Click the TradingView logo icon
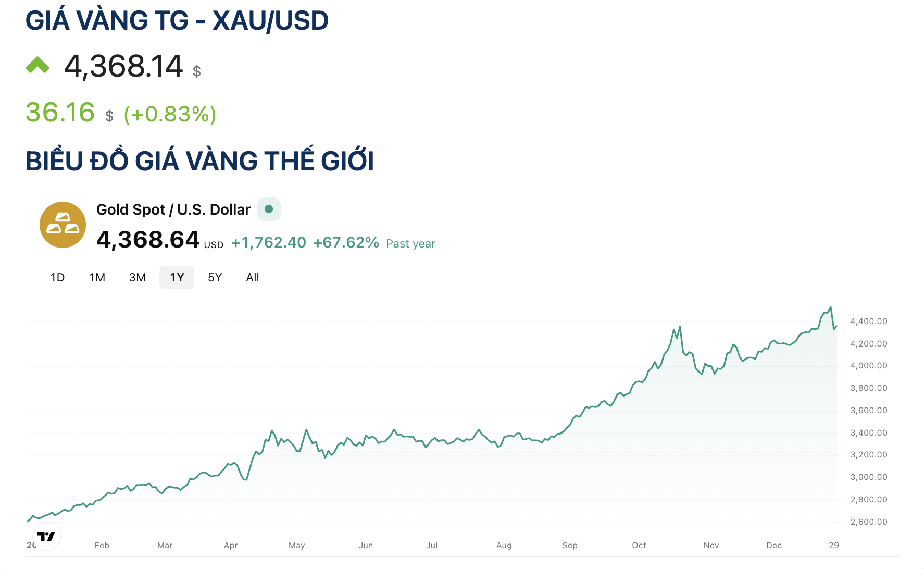This screenshot has width=924, height=569. pos(46,536)
